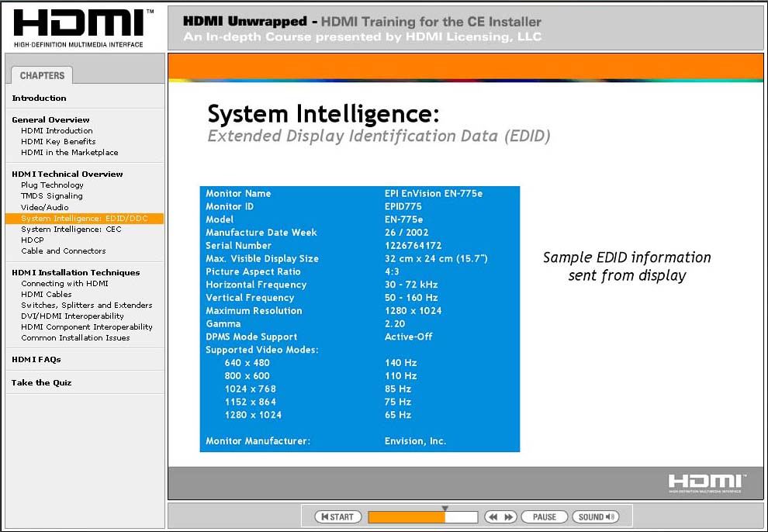Select HDMI Key Benefits chapter
Viewport: 768px width, 532px height.
58,141
